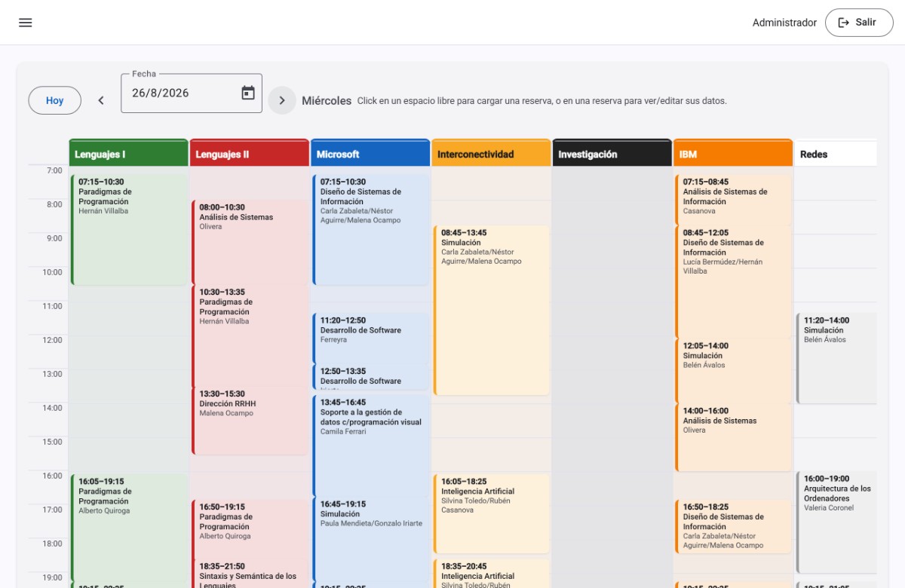This screenshot has height=588, width=905.
Task: Open the 16:05–19:15 Paradigmas de Programación reservation
Action: click(129, 527)
